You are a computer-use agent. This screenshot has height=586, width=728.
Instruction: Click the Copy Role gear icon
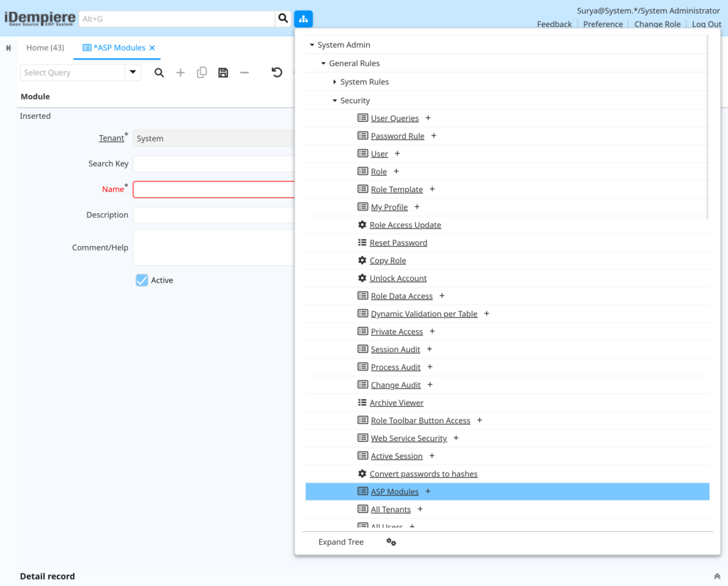(362, 260)
